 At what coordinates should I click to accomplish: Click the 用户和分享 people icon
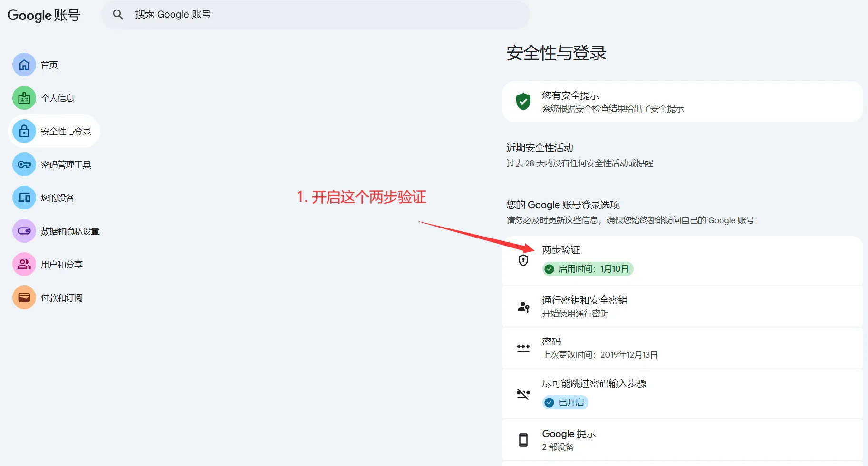pos(24,264)
